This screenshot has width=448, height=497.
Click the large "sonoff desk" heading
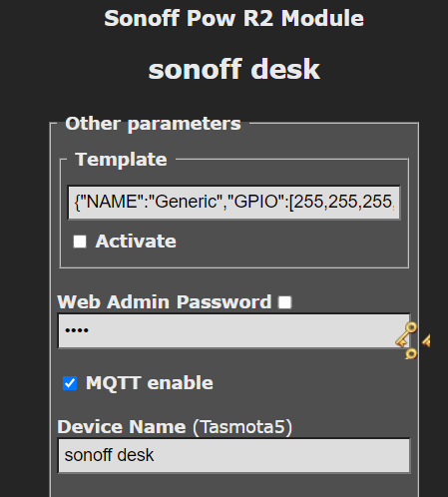[x=234, y=69]
